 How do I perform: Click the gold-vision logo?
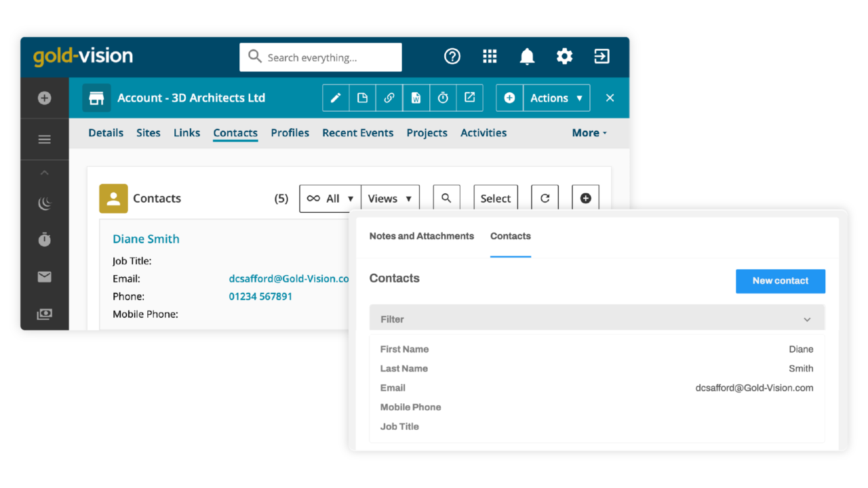(x=83, y=56)
